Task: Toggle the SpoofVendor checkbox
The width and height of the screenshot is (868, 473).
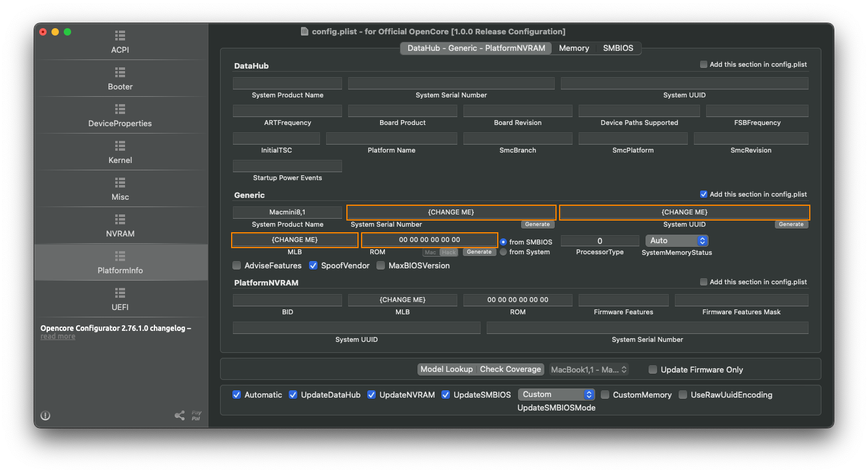Action: [x=313, y=266]
